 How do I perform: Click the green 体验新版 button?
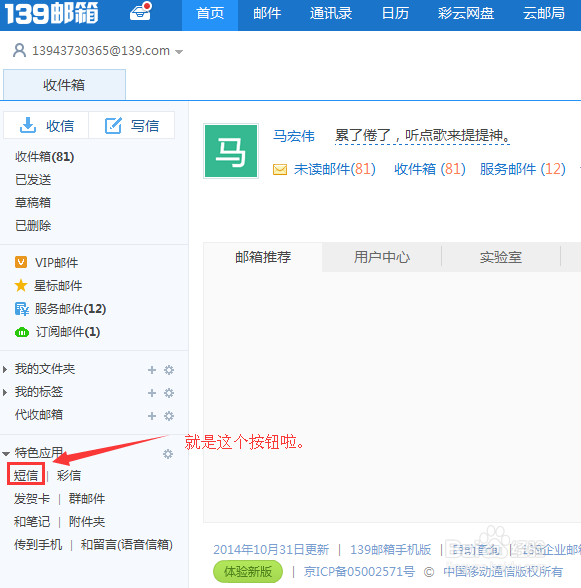click(x=248, y=572)
